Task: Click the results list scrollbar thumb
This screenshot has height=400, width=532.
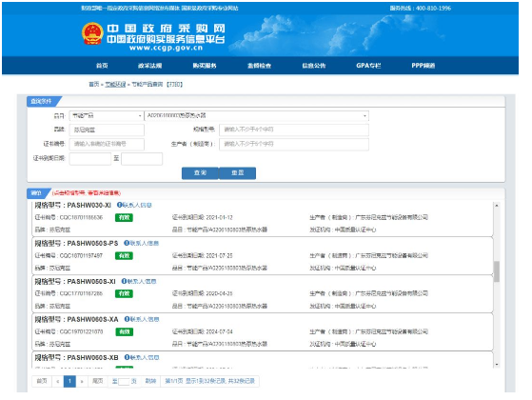Action: pos(497,271)
